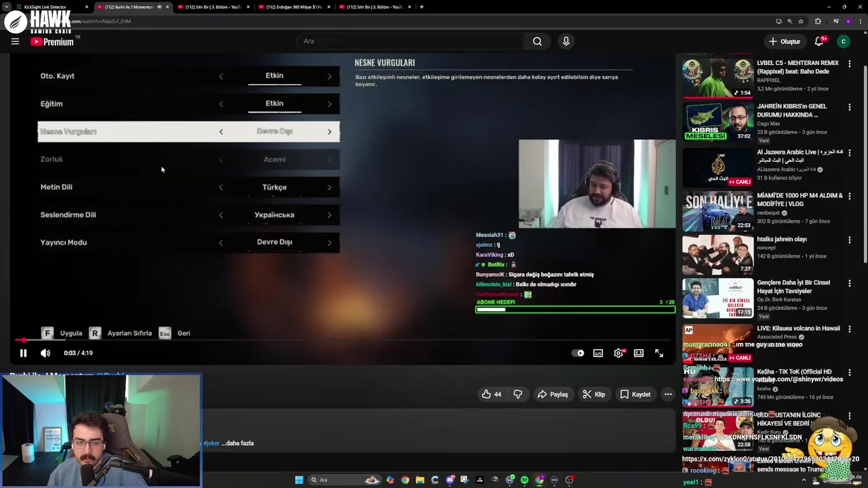The image size is (868, 488).
Task: Switch to Erdoğan 360 Milyar browser tab
Action: (293, 7)
